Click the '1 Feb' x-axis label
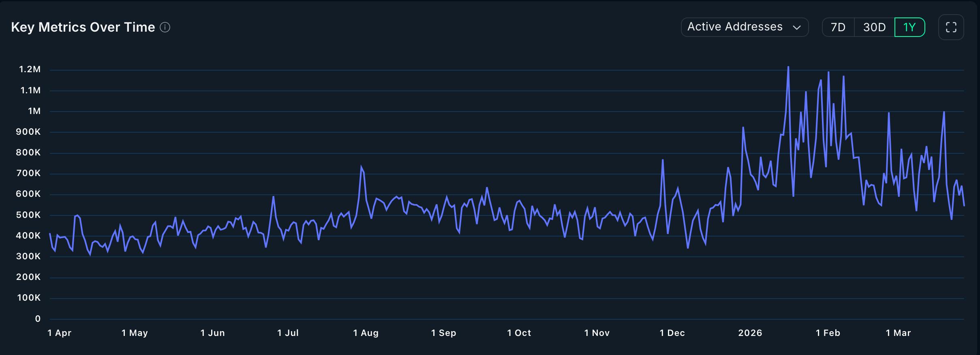This screenshot has width=980, height=355. coord(828,333)
